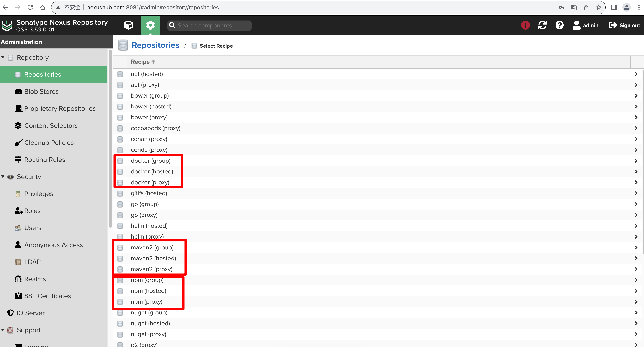Click the LDAP book icon
Screen dimensions: 644x347
[18, 262]
